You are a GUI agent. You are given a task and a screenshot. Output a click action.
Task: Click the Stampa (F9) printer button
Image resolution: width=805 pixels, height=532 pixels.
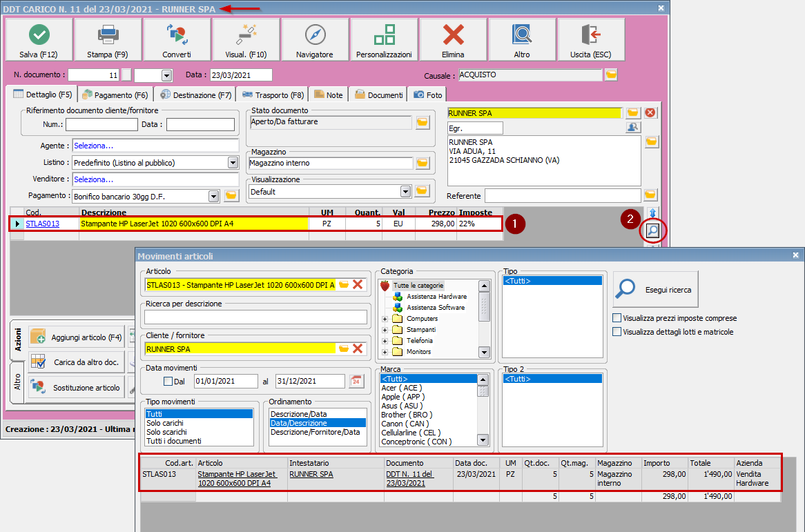point(107,39)
